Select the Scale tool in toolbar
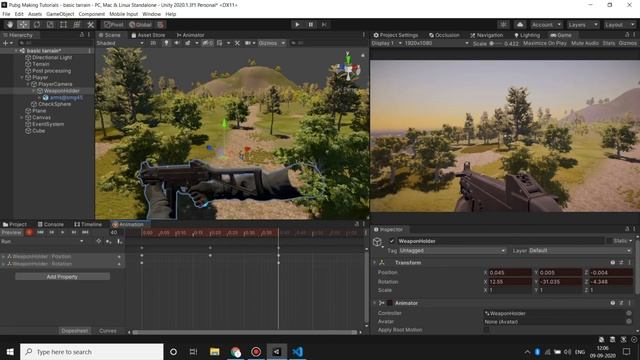 tap(50, 24)
